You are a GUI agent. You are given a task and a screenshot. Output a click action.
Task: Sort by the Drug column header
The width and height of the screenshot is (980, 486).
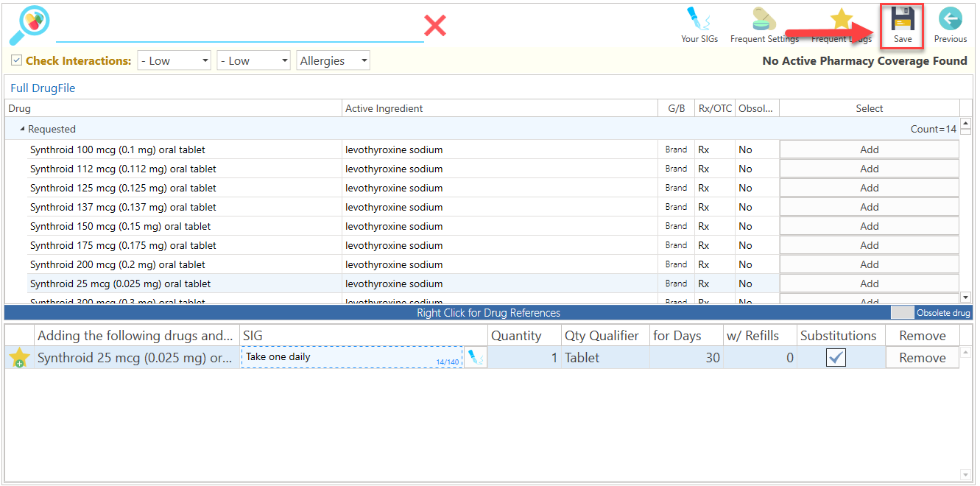pyautogui.click(x=173, y=108)
